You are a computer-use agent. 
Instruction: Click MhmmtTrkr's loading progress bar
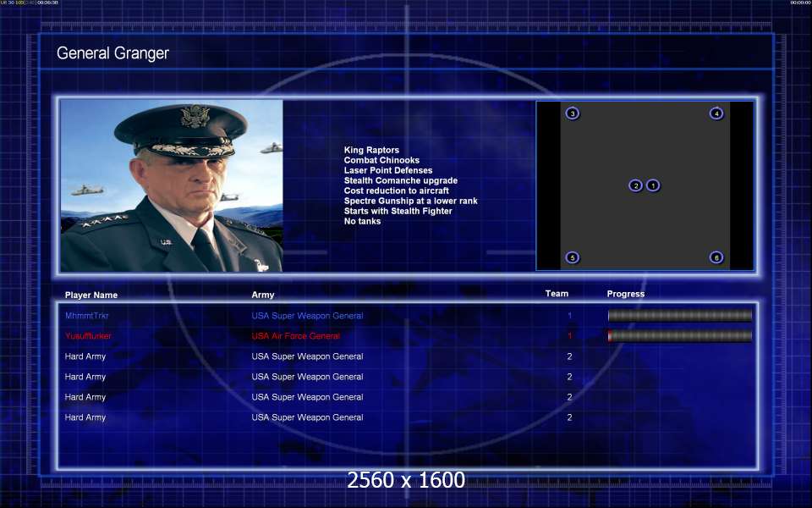(680, 316)
